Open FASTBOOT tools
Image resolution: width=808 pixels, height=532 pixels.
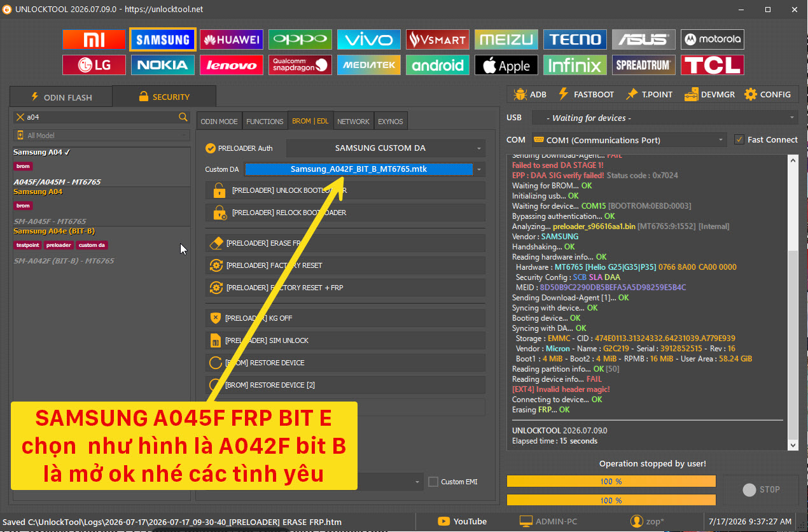(x=586, y=94)
